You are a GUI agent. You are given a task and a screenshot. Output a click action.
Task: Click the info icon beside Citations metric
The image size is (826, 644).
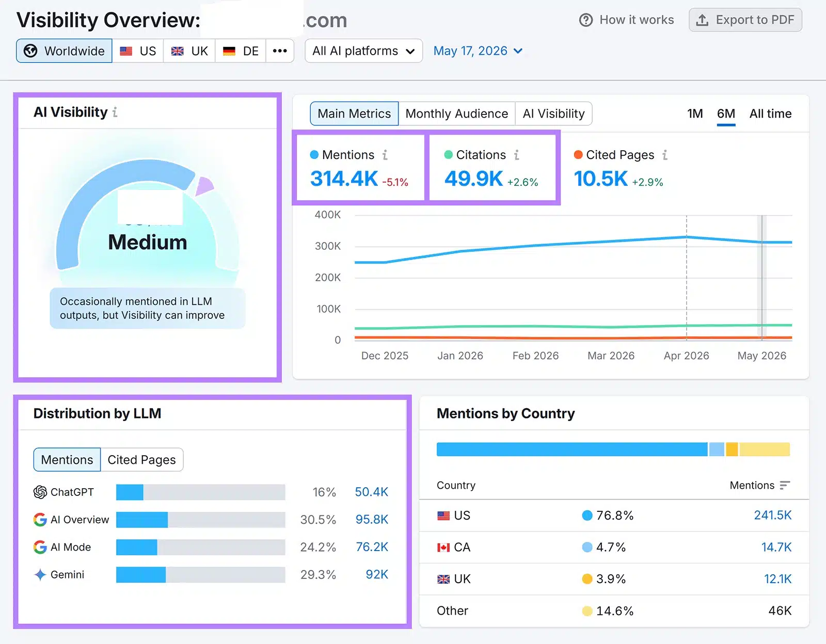pos(517,155)
